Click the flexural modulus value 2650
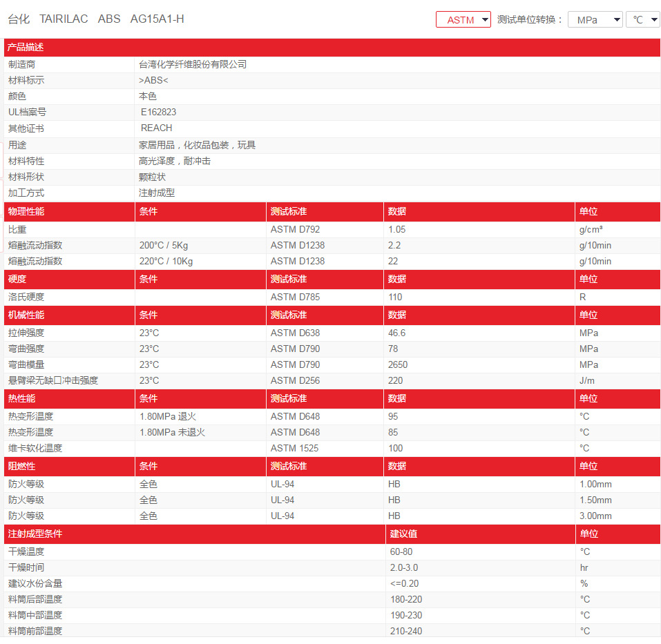The height and width of the screenshot is (644, 661). point(398,364)
